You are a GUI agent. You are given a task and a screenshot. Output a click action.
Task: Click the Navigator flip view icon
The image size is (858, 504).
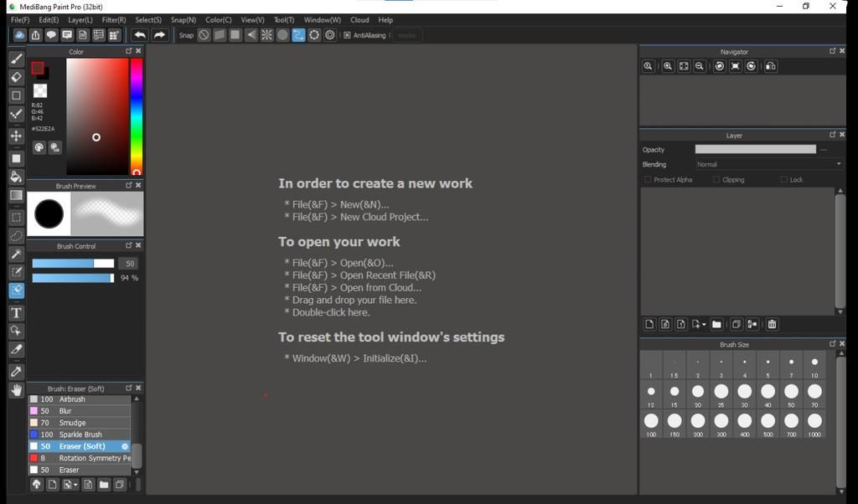click(771, 66)
